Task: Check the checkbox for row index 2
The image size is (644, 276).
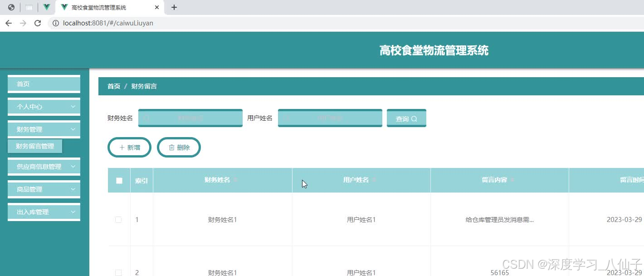Action: (x=118, y=272)
